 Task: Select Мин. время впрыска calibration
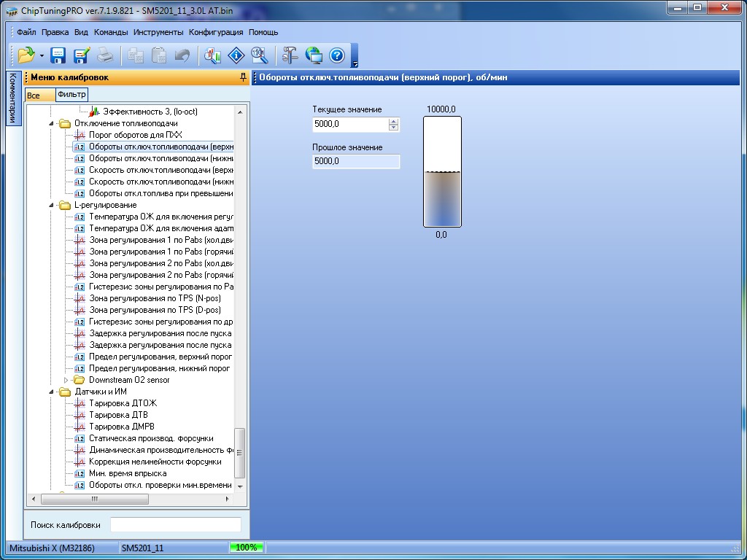[x=127, y=473]
